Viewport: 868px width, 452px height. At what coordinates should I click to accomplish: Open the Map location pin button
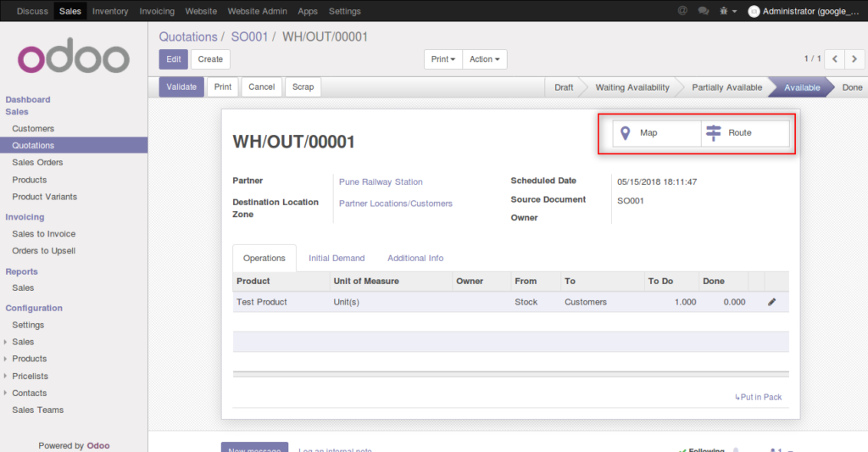(657, 133)
